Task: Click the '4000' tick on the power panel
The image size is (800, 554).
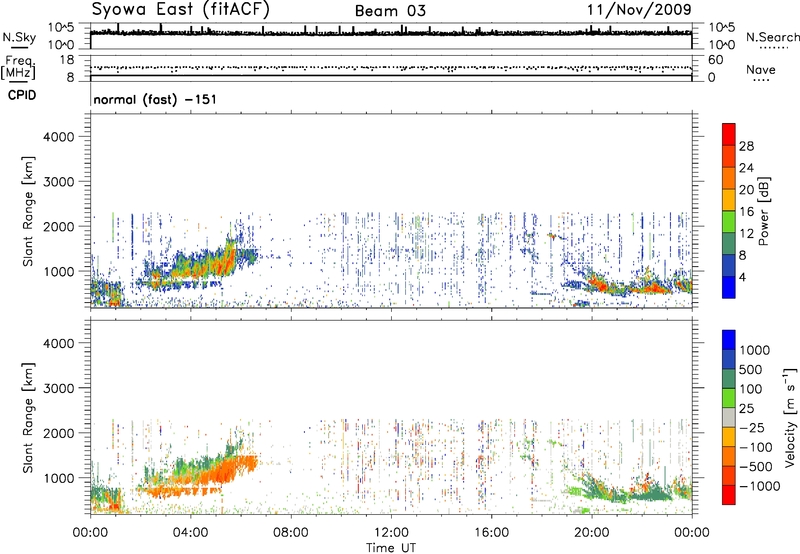Action: point(58,137)
